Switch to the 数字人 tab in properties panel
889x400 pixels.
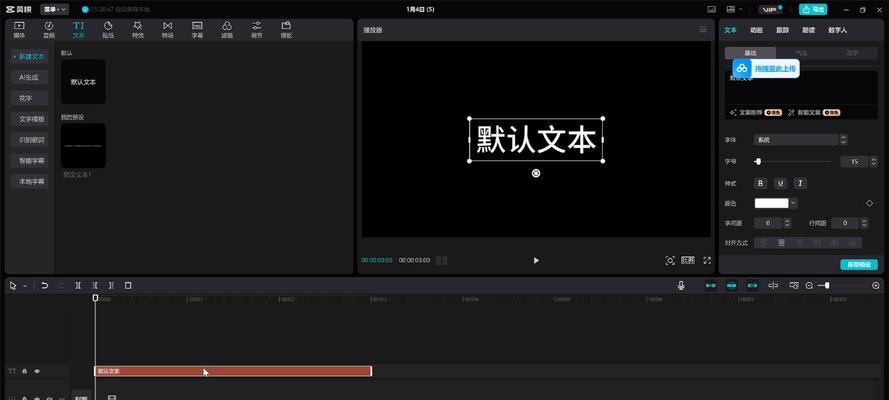click(x=837, y=30)
